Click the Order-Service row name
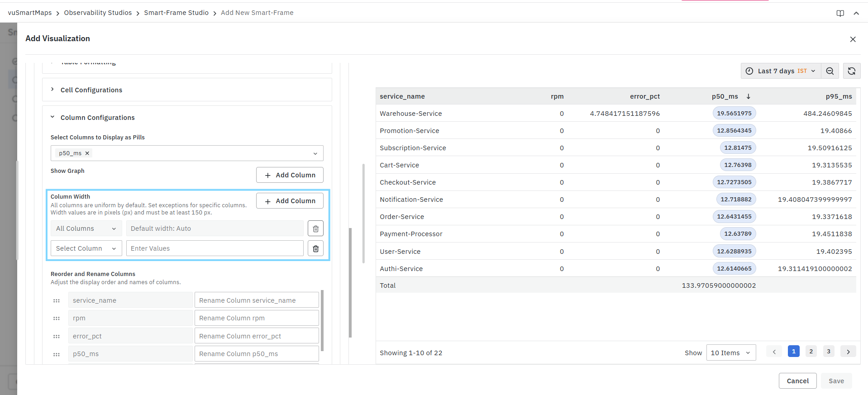The width and height of the screenshot is (868, 395). pyautogui.click(x=402, y=217)
